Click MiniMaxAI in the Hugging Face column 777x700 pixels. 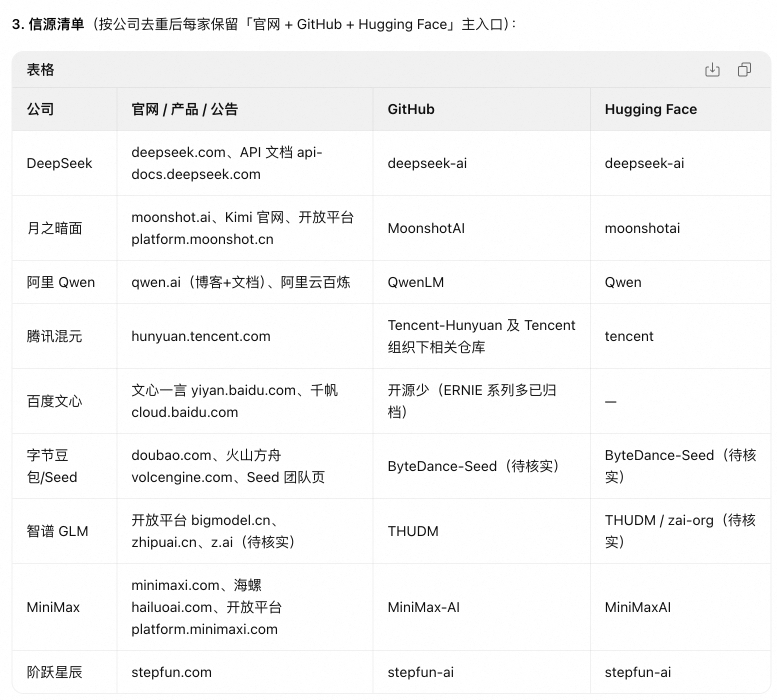(638, 607)
